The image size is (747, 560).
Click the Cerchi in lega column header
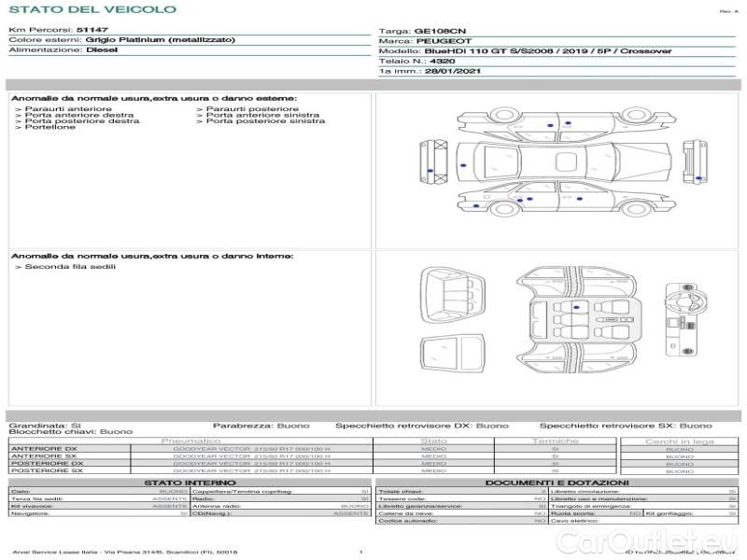679,441
